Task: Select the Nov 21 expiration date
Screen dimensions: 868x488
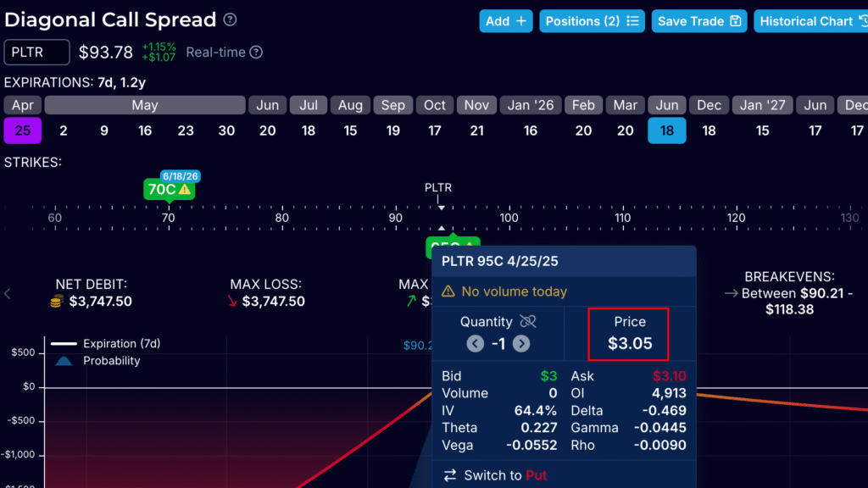Action: [476, 130]
